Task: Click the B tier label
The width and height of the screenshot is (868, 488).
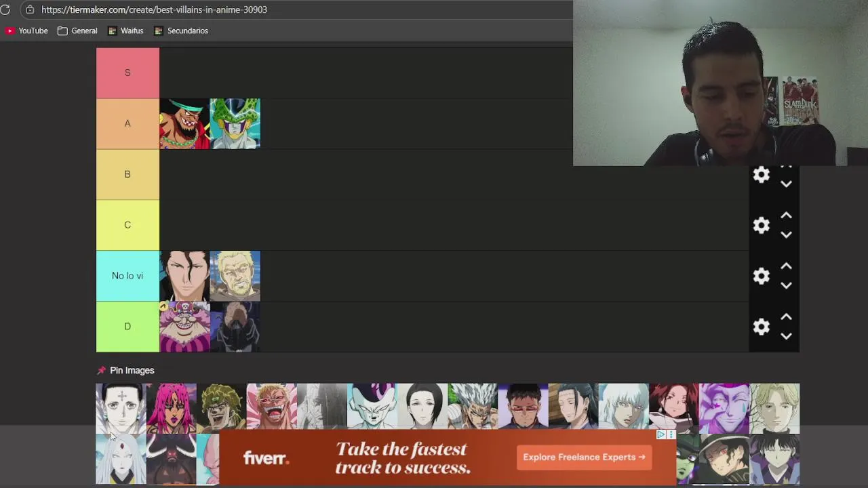Action: pyautogui.click(x=127, y=174)
